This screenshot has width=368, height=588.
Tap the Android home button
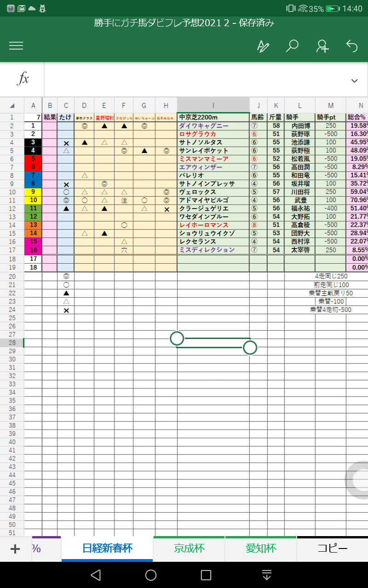click(x=151, y=575)
